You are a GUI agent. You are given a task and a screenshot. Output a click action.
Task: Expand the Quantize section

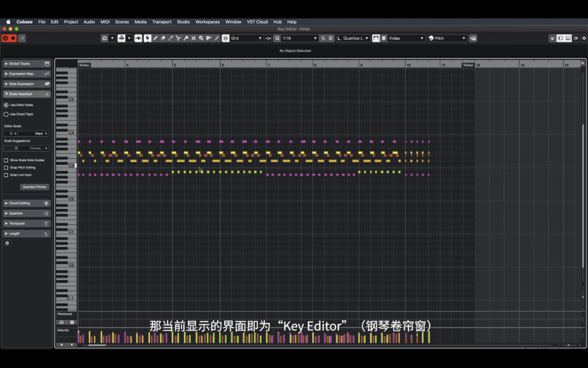tap(6, 213)
